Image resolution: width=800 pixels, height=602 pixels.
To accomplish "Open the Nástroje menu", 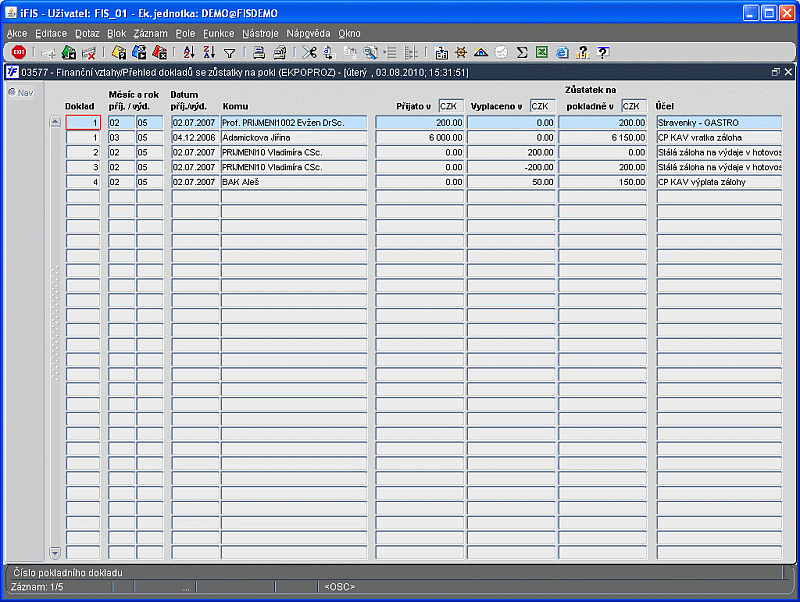I will (260, 33).
